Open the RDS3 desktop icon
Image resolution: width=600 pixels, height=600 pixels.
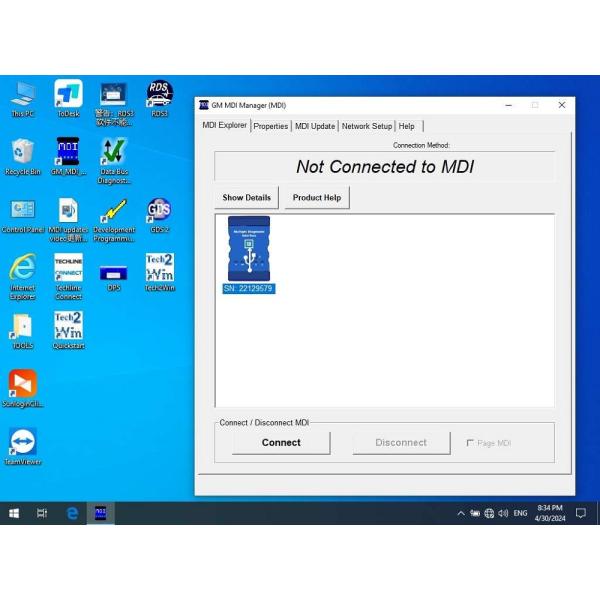159,96
